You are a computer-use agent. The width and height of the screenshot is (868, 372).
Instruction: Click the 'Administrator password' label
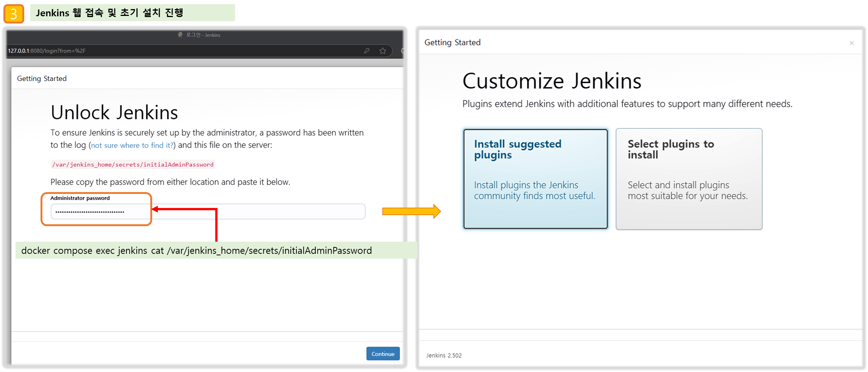click(x=80, y=198)
